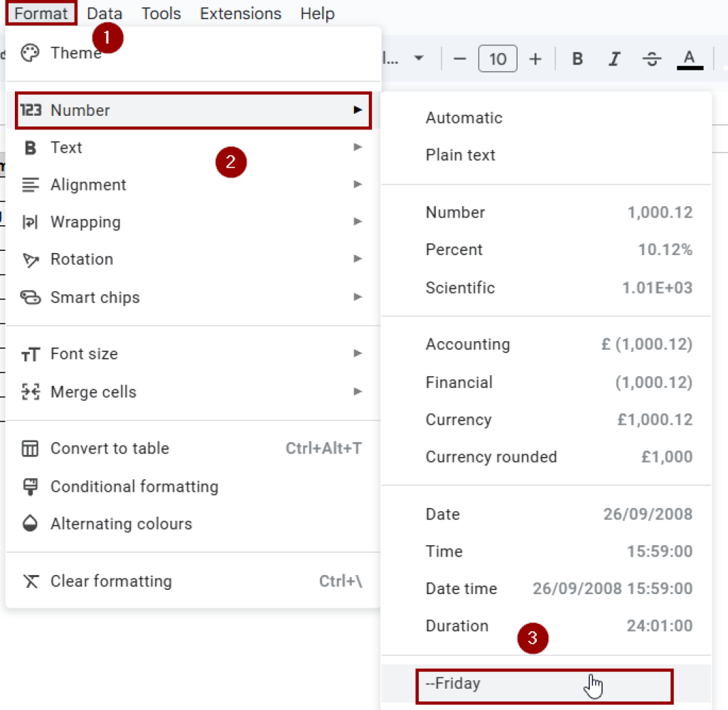
Task: Select Theme with the palette icon
Action: point(75,53)
